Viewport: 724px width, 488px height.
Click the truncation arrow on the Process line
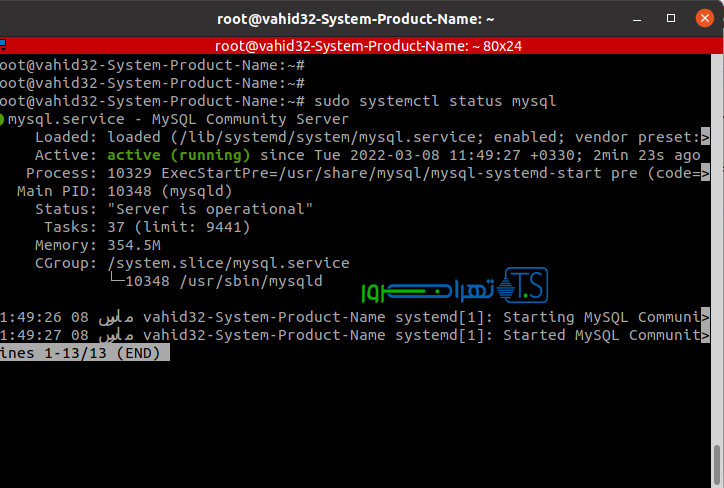coord(705,173)
